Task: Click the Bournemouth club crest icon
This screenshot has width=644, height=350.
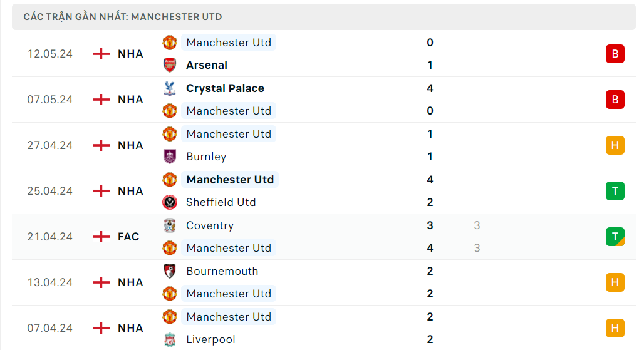Action: coord(170,271)
